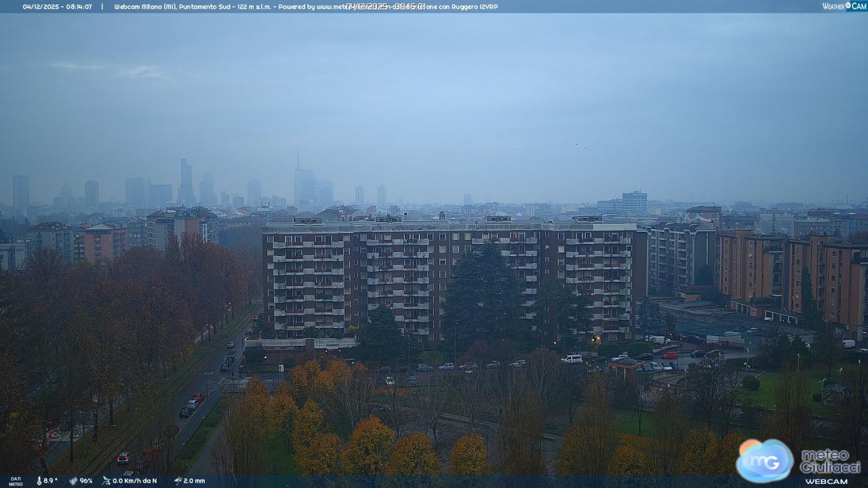
Task: Click the DATI METEO label
Action: point(15,481)
